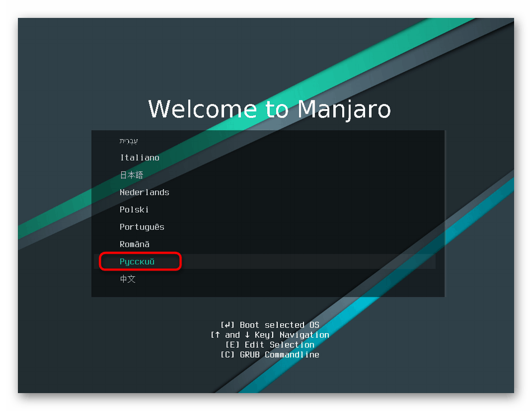Select the Română language entry
The height and width of the screenshot is (411, 532).
(134, 244)
